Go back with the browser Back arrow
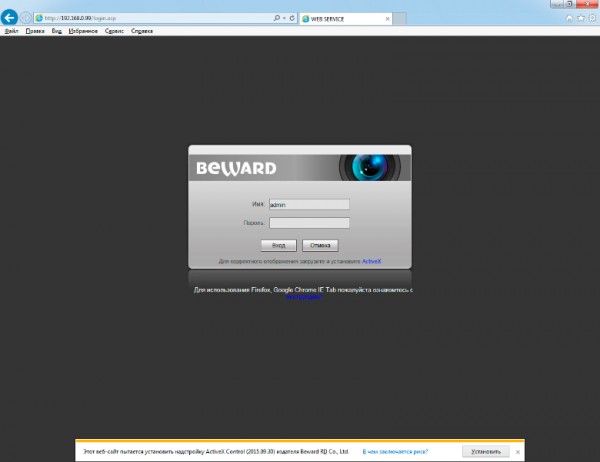Screen dimensions: 600x462 [x=9, y=18]
